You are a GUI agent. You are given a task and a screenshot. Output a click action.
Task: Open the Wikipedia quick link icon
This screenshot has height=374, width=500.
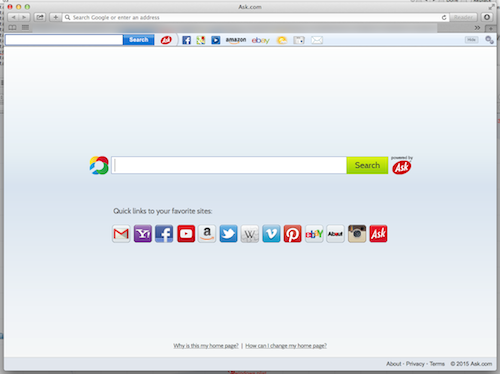(250, 234)
